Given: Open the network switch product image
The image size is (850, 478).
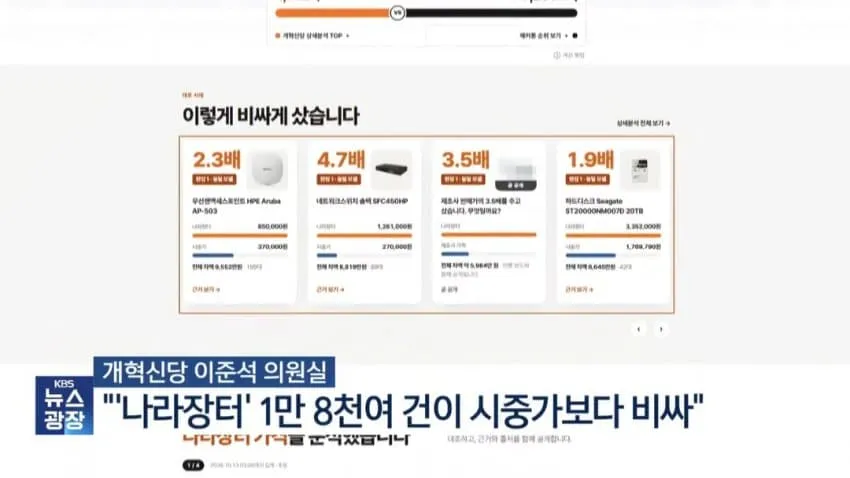Looking at the screenshot, I should [x=392, y=170].
